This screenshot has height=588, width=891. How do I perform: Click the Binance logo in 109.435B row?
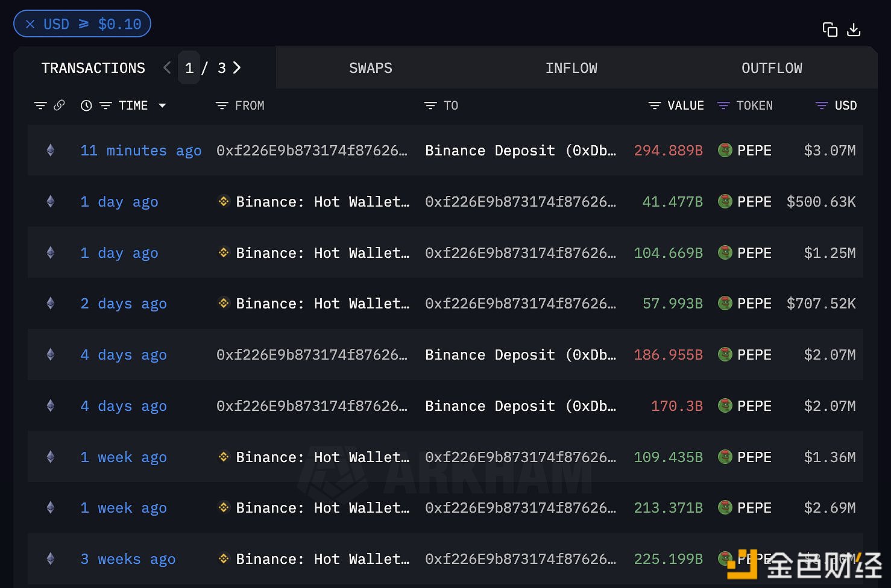(224, 457)
